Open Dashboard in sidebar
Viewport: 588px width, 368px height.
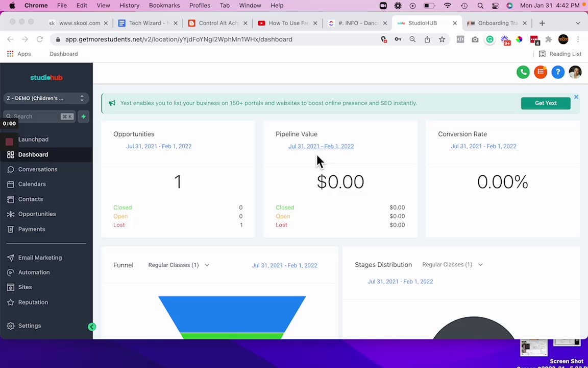click(x=46, y=155)
